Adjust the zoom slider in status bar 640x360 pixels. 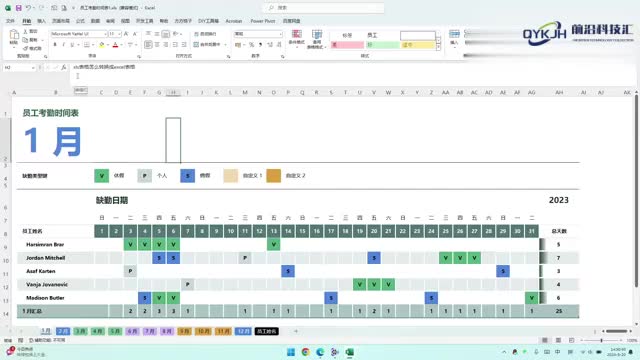click(601, 340)
